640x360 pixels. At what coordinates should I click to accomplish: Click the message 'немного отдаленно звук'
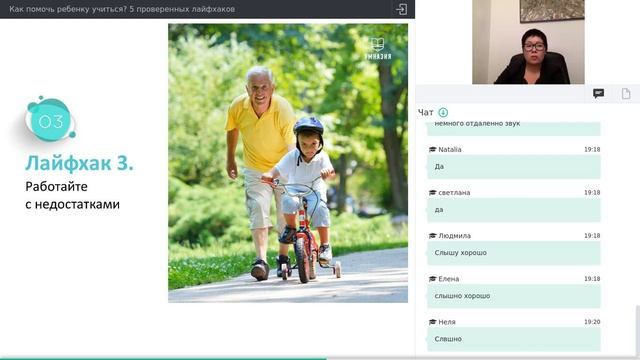(514, 128)
